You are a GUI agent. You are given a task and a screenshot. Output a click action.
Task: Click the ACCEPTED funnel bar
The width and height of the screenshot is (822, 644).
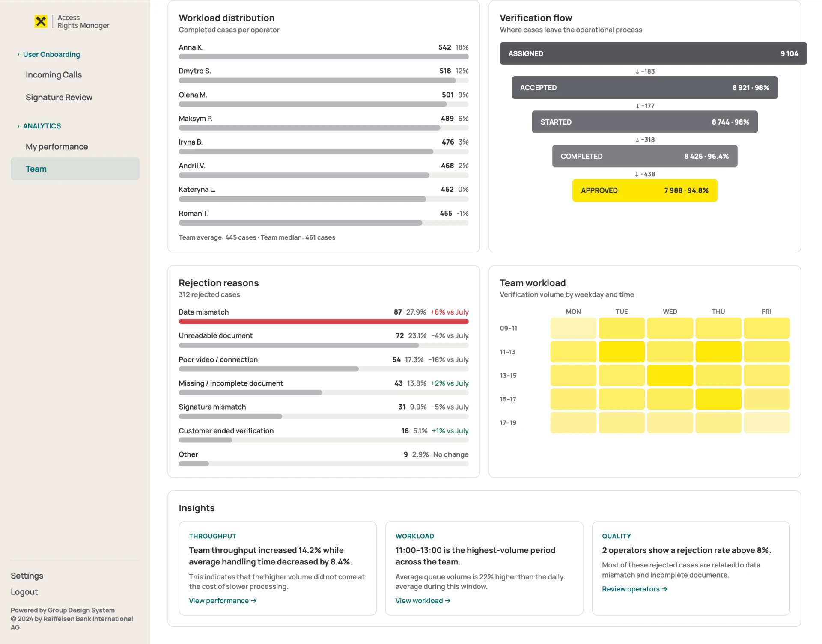(645, 88)
